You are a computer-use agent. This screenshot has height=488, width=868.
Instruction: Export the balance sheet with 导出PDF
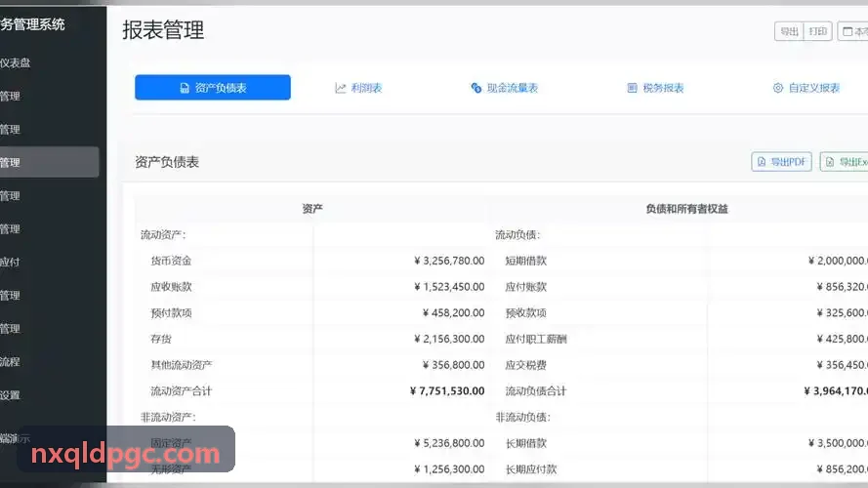[782, 162]
